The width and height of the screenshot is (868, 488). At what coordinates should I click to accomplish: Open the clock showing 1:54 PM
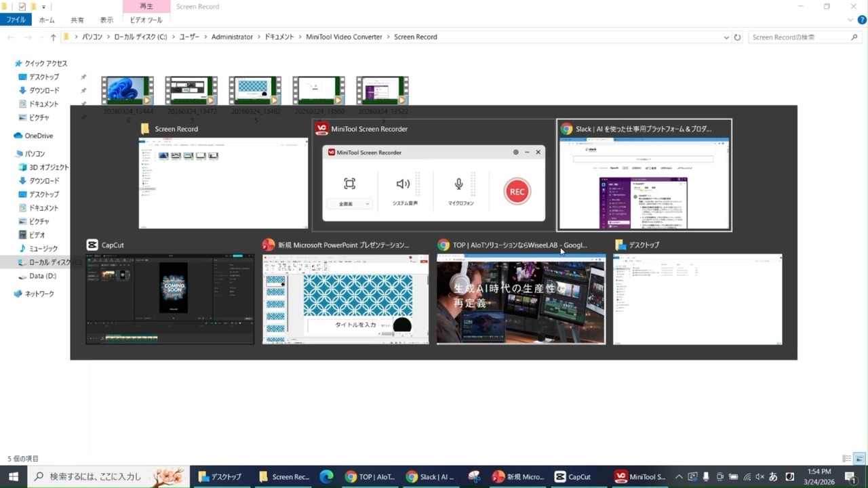pyautogui.click(x=819, y=476)
